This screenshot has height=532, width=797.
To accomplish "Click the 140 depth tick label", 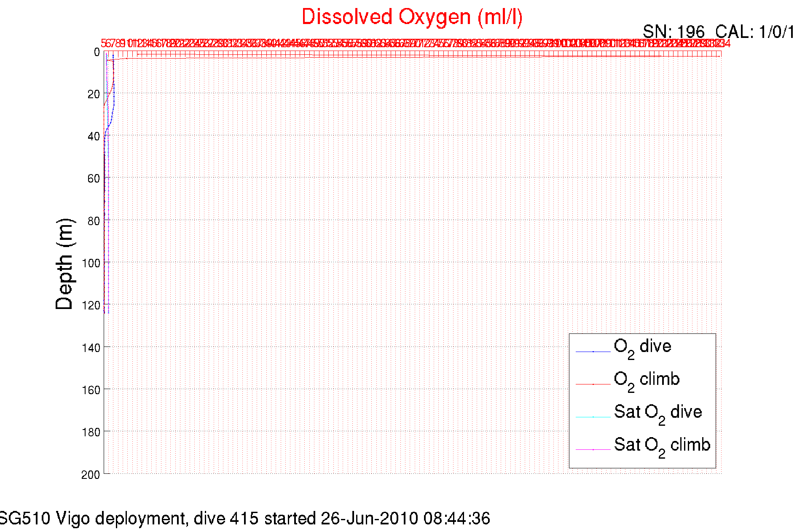I will pyautogui.click(x=91, y=348).
